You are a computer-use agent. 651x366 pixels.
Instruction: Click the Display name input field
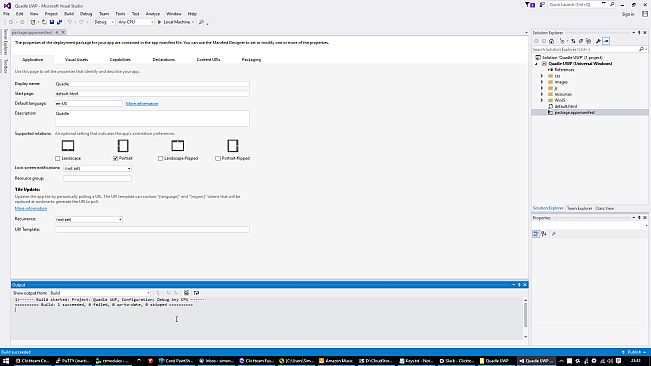(152, 84)
